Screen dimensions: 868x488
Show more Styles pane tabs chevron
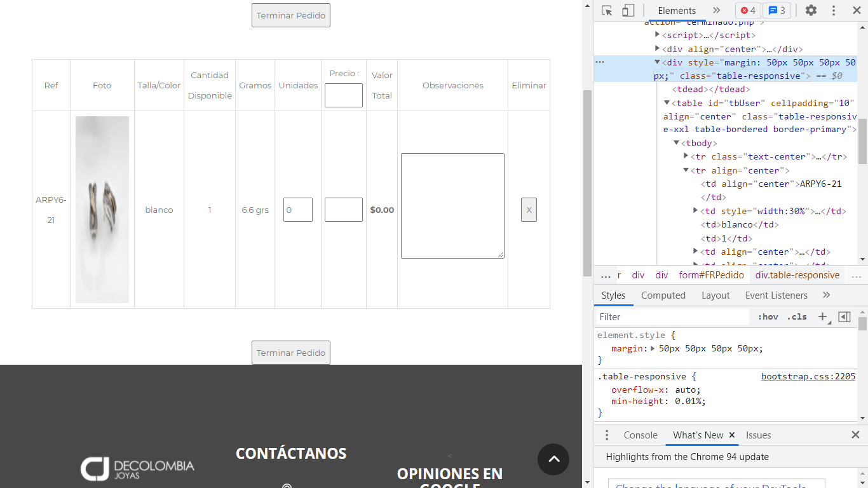pos(826,295)
